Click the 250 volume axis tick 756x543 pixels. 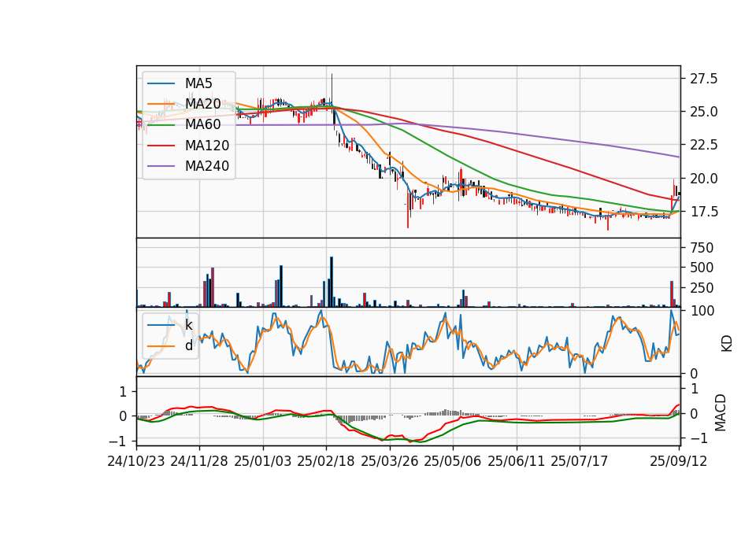702,289
